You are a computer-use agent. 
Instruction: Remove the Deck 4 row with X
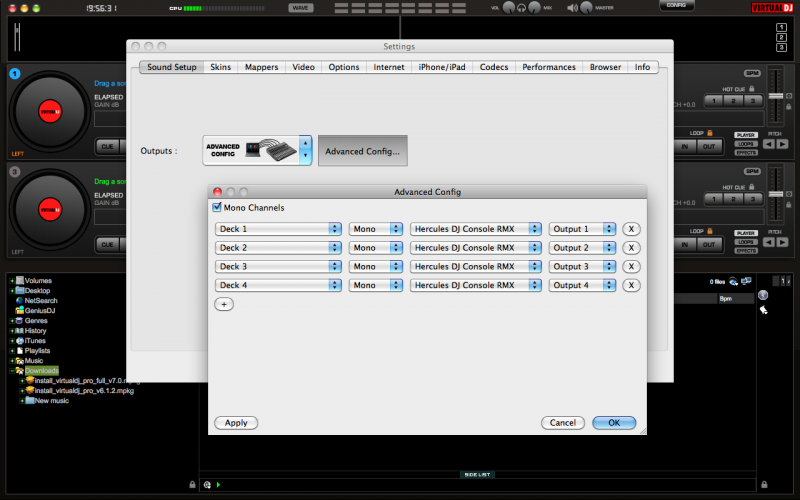click(x=631, y=285)
